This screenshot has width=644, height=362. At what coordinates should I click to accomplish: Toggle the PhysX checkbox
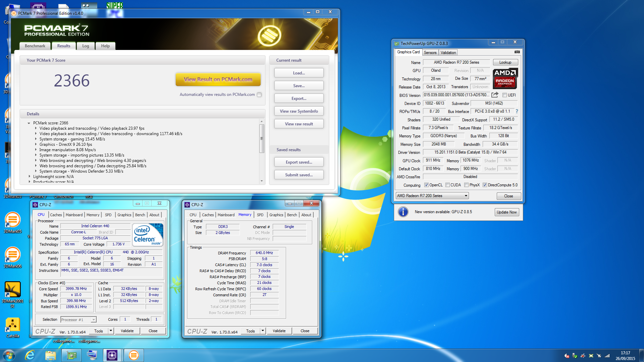click(x=466, y=185)
